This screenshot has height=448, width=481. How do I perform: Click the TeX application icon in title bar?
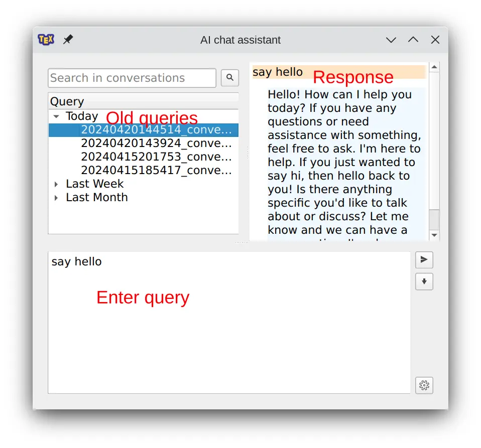(46, 40)
